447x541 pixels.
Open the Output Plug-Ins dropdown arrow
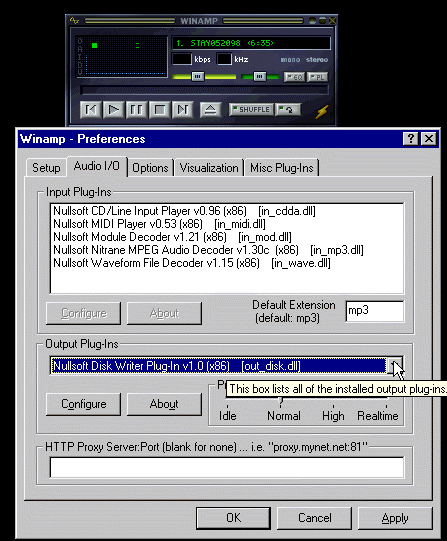coord(395,366)
